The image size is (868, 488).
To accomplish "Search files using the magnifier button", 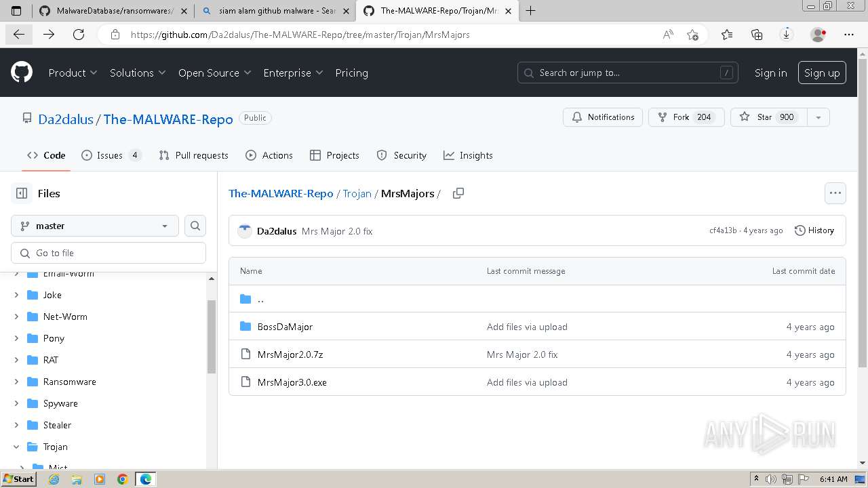I will coord(195,226).
